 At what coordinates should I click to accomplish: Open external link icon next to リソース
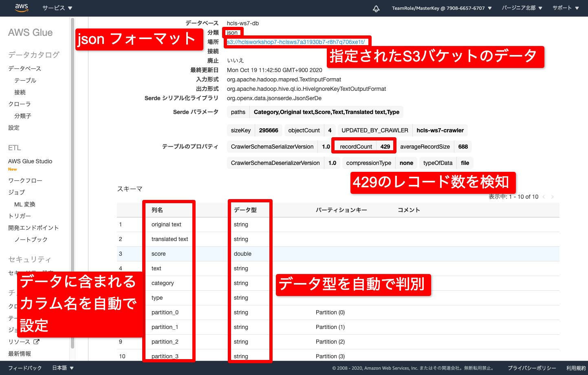pos(36,342)
